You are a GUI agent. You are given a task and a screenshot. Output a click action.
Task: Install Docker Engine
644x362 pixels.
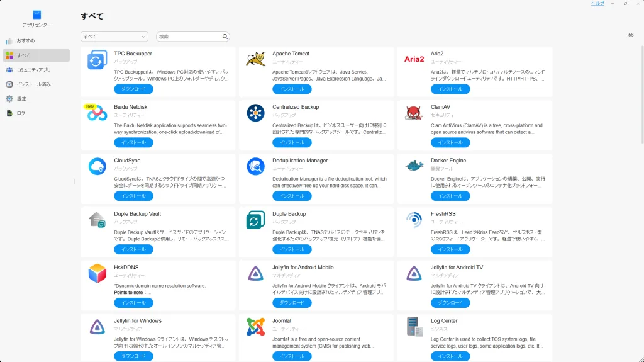[x=450, y=196]
